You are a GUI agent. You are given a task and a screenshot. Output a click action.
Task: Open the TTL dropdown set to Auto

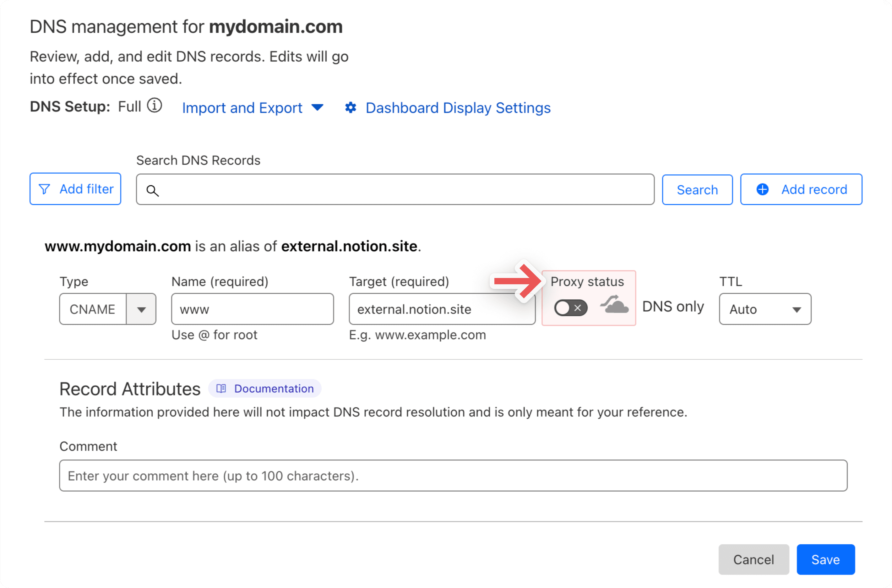[765, 309]
